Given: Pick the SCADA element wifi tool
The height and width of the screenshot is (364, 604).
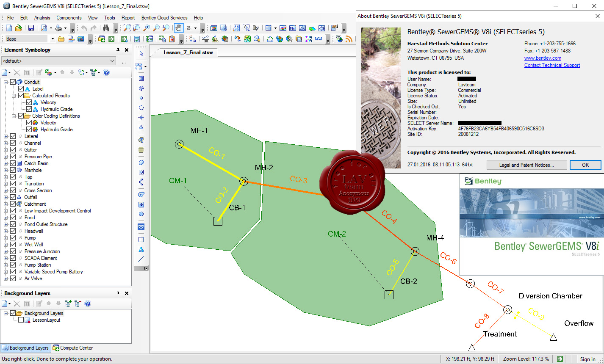Looking at the screenshot, I should coord(141,227).
